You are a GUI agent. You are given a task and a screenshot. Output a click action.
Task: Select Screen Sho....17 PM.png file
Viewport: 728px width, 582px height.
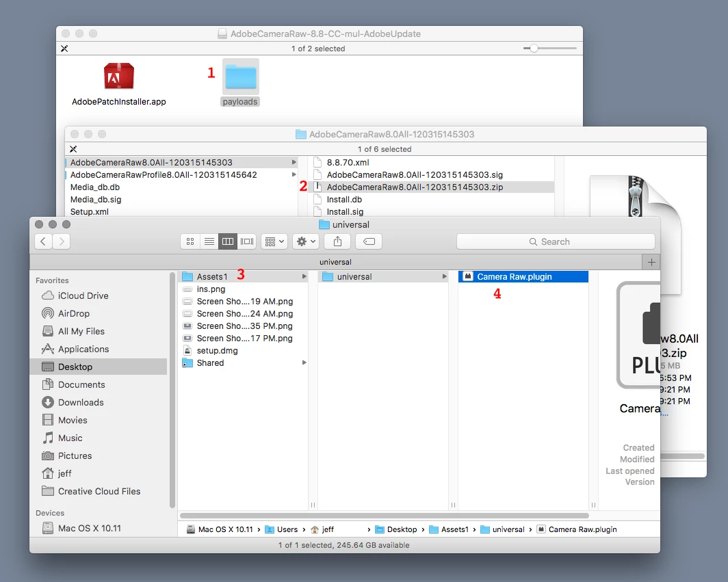tap(244, 339)
